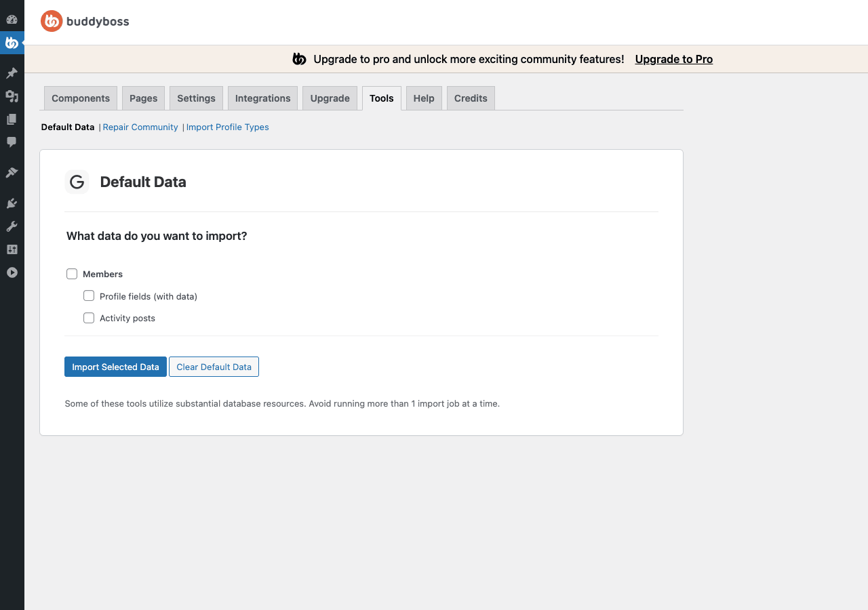This screenshot has width=868, height=610.
Task: Click the database resources warning text
Action: (282, 403)
